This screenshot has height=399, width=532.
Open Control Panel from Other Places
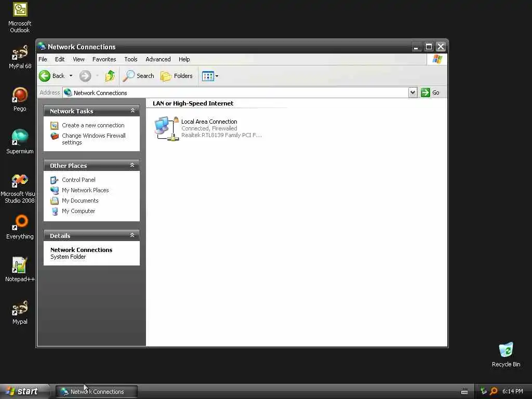click(x=78, y=180)
